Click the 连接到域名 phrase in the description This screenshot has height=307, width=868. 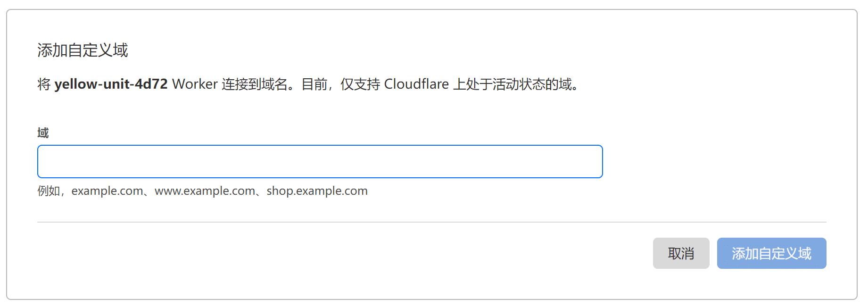click(255, 84)
